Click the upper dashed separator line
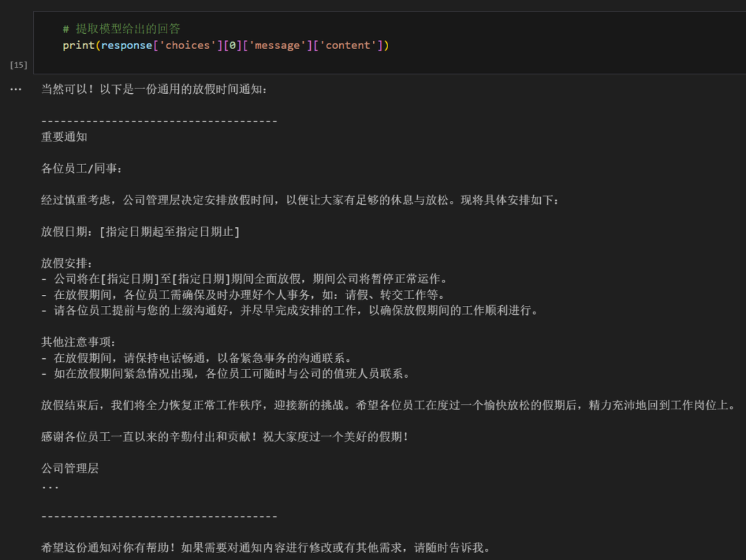 [159, 120]
